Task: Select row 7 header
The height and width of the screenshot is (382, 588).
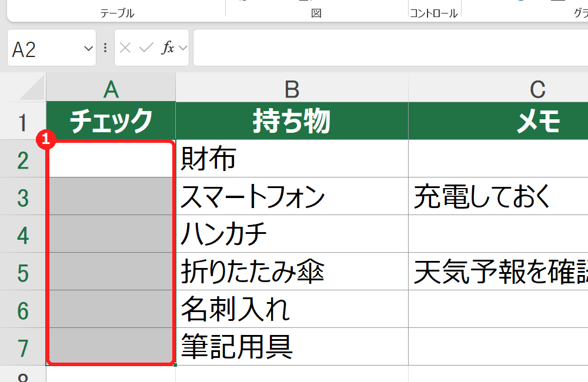Action: coord(23,346)
